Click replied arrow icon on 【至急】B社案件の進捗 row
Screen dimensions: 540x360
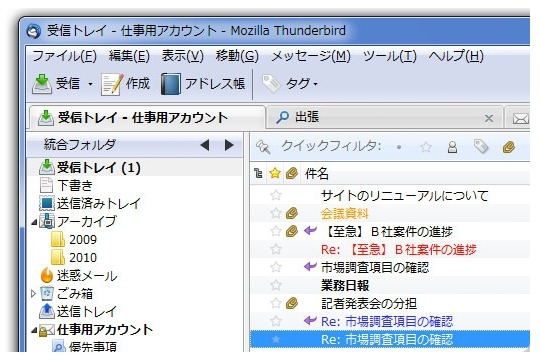pos(310,230)
